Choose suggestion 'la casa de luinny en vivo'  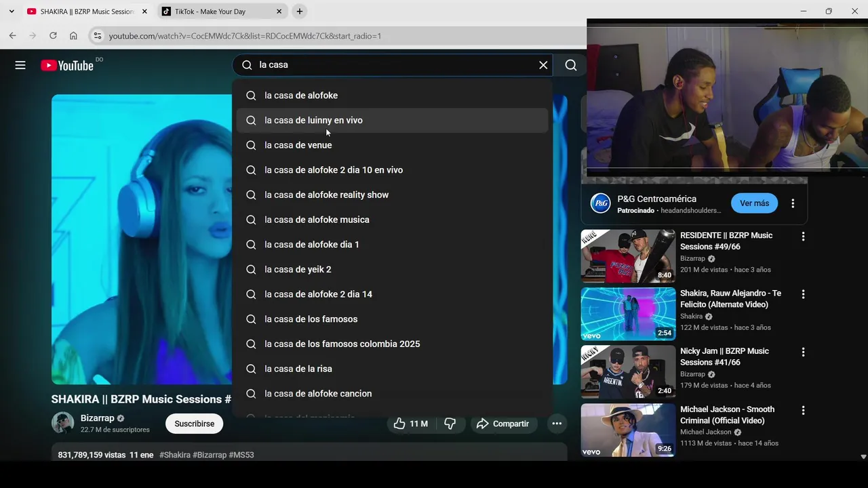coord(392,120)
